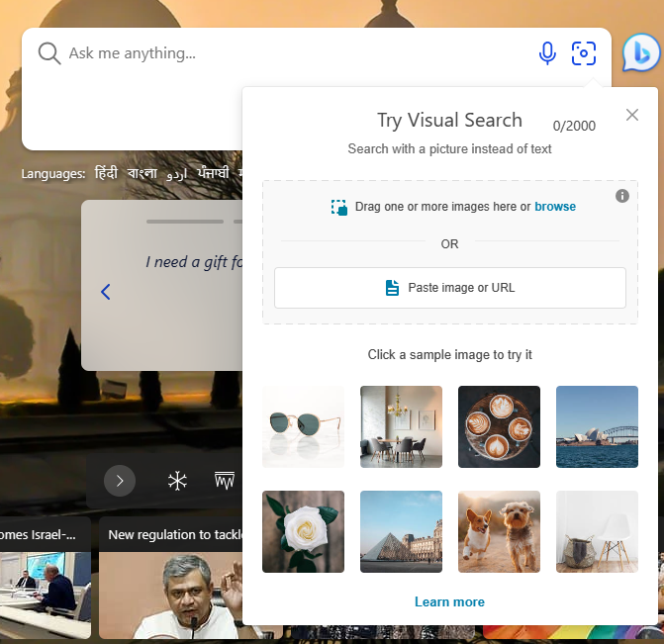Choose the Louvre pyramid sample image

(401, 531)
